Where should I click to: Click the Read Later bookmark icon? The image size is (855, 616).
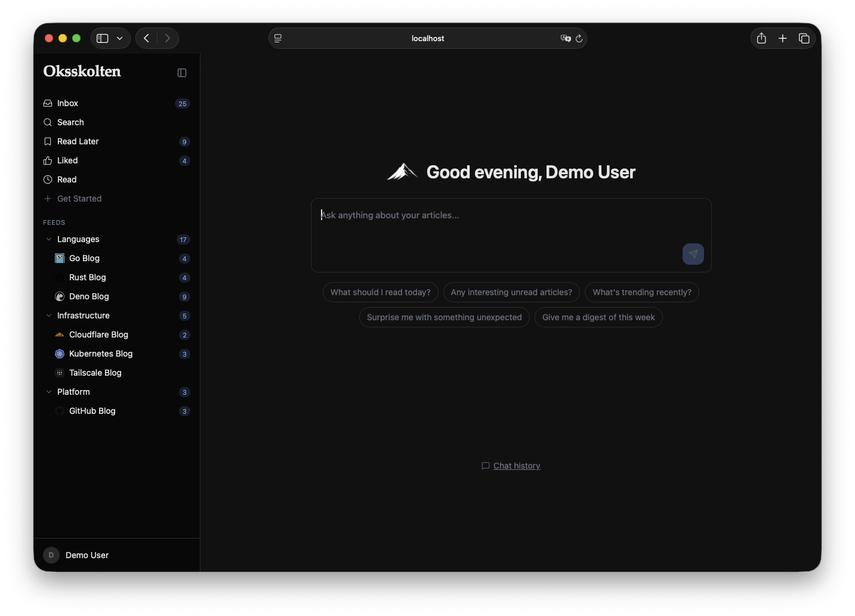pyautogui.click(x=48, y=141)
